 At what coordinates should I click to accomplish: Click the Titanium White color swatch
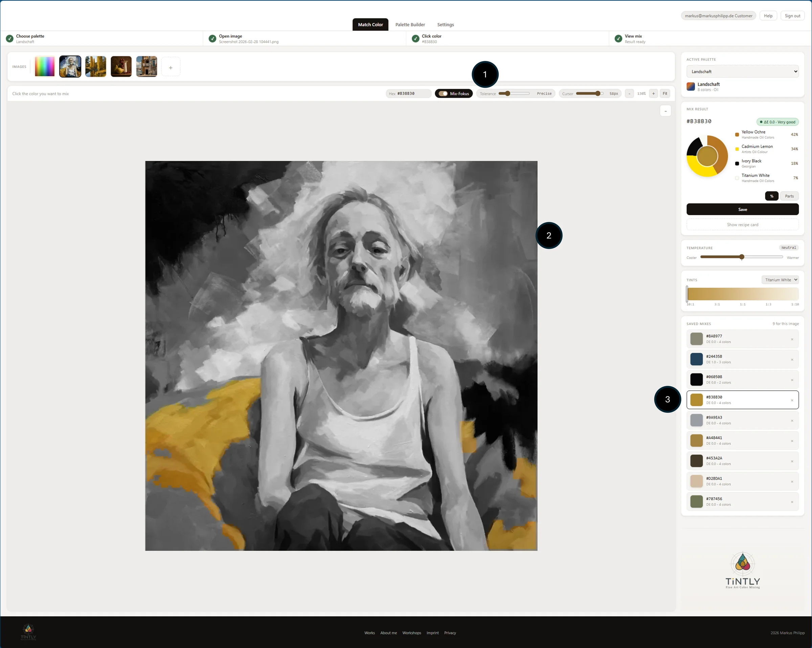point(737,178)
